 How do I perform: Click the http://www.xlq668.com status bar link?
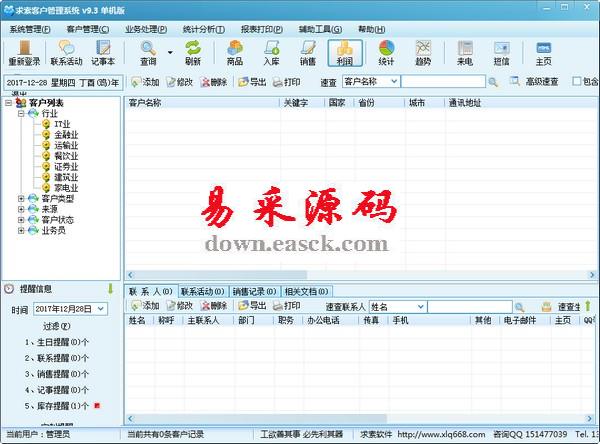point(441,434)
